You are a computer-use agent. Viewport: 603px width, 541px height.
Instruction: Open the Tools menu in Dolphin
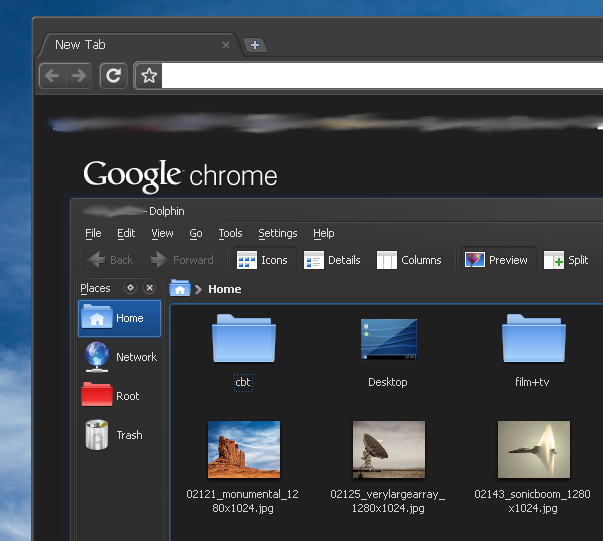(230, 233)
